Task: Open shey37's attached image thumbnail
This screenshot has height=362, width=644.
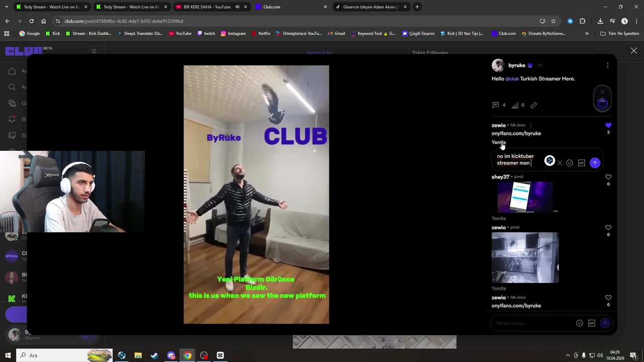Action: [525, 197]
